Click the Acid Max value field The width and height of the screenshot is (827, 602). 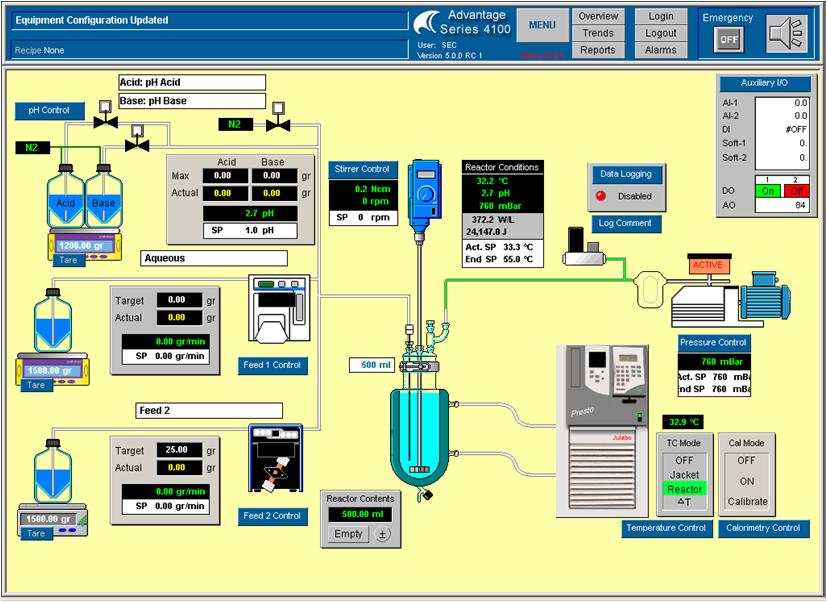tap(225, 176)
